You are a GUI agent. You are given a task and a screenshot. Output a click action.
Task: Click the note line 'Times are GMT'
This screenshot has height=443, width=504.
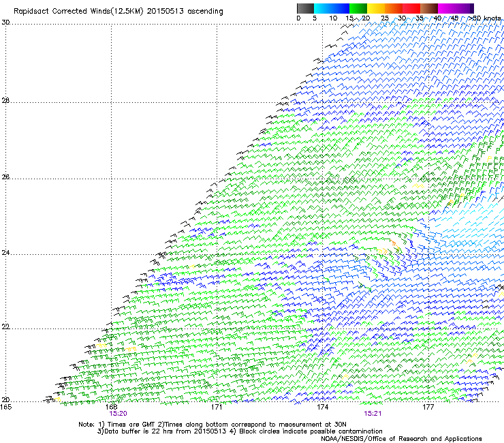[x=131, y=425]
